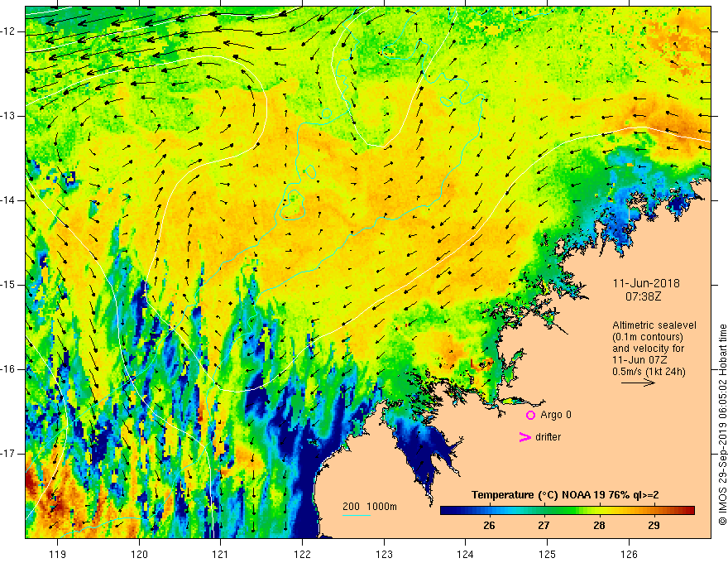Image resolution: width=728 pixels, height=563 pixels.
Task: Click the magenta drifter arrowhead symbol
Action: pyautogui.click(x=524, y=437)
